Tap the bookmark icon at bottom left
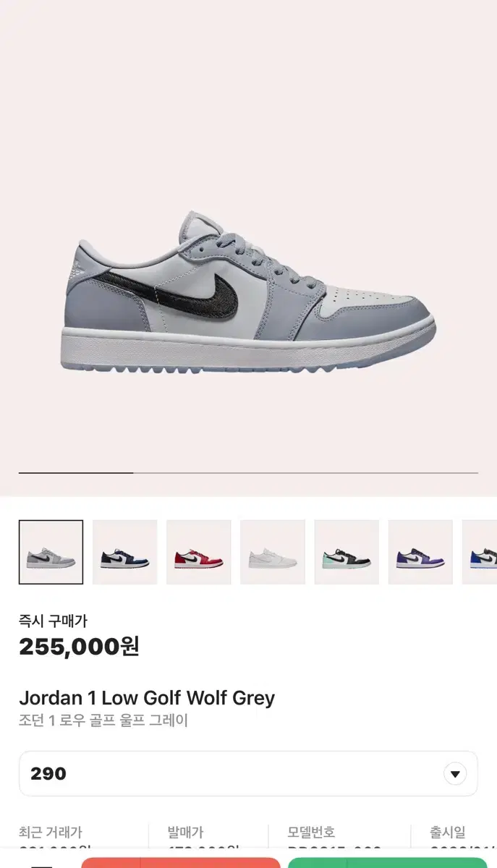The image size is (497, 868). [42, 864]
